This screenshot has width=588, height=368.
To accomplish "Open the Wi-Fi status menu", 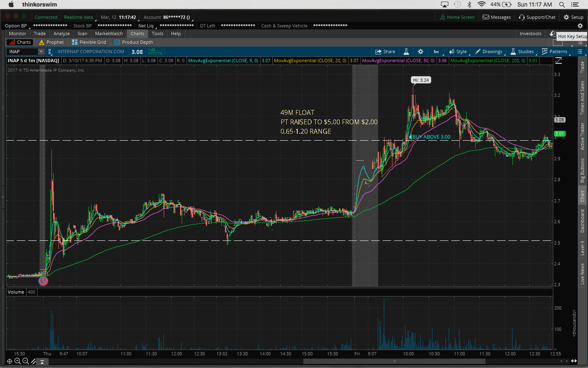I will [x=482, y=4].
